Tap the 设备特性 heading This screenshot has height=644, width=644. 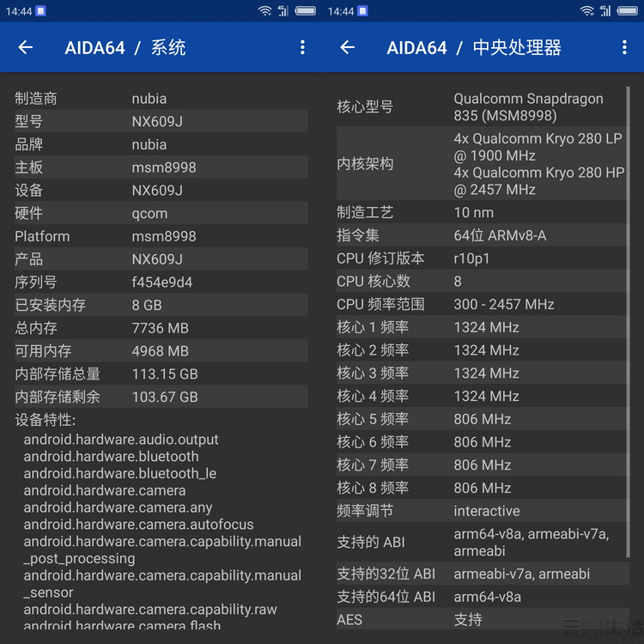tap(46, 420)
